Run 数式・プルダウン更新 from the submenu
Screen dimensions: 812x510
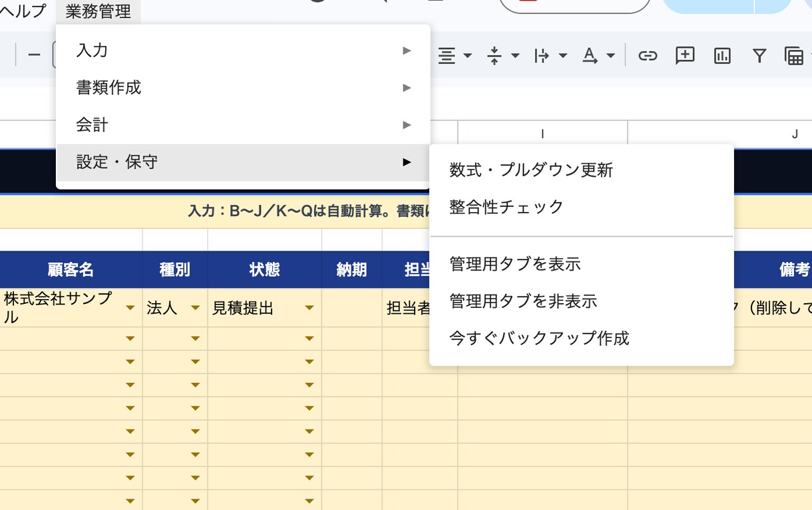[x=582, y=170]
